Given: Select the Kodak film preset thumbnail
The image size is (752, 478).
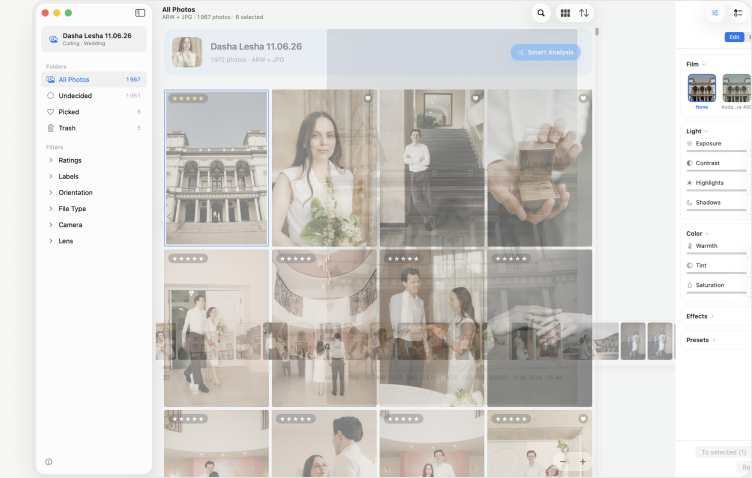Looking at the screenshot, I should pyautogui.click(x=736, y=88).
